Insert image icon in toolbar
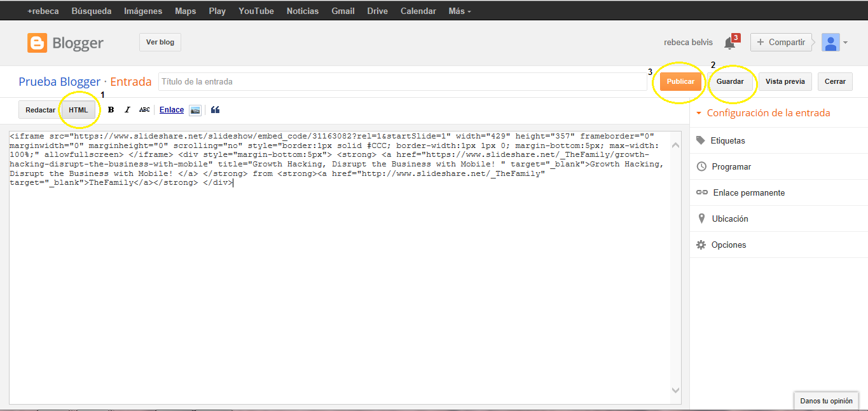Viewport: 868px width, 411px height. (195, 110)
